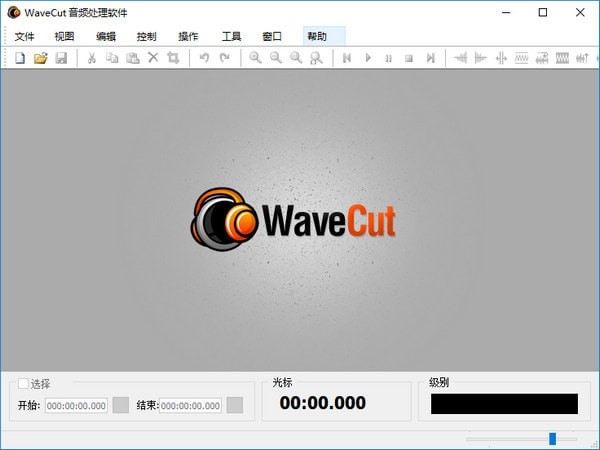The width and height of the screenshot is (600, 450).
Task: Zoom out with the minus magnifier
Action: pyautogui.click(x=276, y=58)
